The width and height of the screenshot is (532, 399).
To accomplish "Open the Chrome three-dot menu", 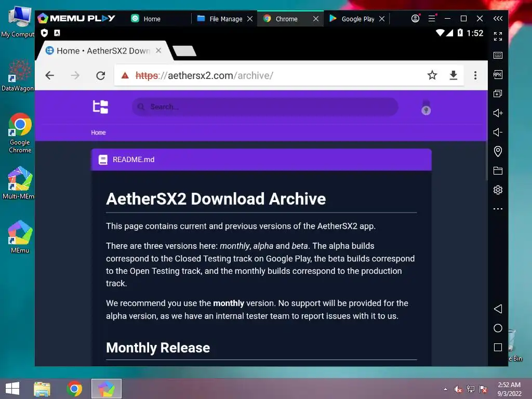I will [475, 75].
